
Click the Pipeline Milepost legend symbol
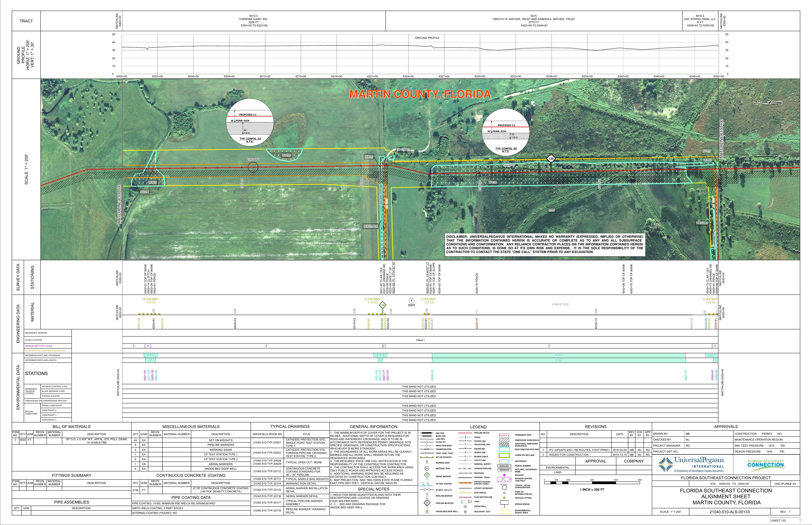[427, 503]
